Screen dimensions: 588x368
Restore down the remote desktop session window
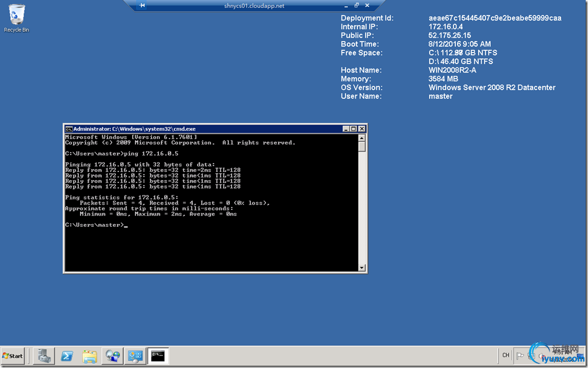[356, 5]
